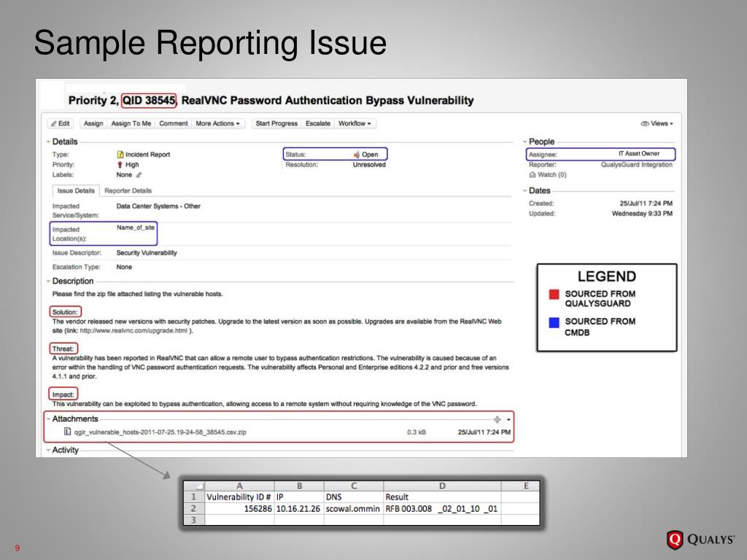The image size is (747, 560).
Task: Click the issue title QID 38545
Action: click(x=149, y=101)
